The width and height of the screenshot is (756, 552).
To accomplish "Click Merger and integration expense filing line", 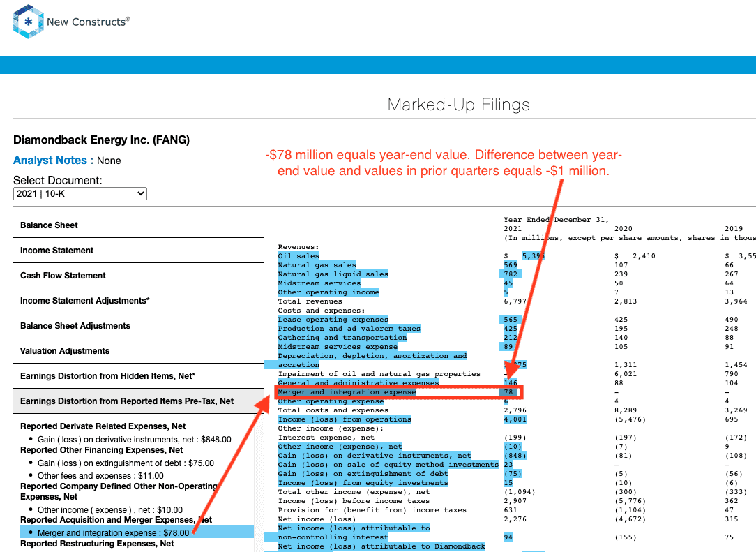I will 347,392.
